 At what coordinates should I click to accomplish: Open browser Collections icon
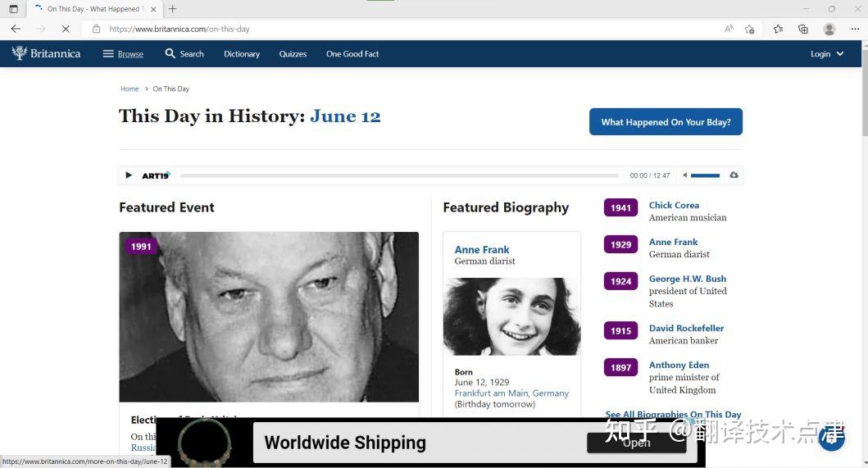coord(803,29)
